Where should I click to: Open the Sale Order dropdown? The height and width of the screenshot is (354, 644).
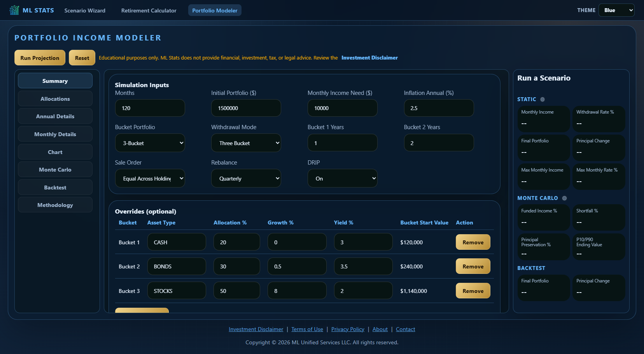point(150,179)
